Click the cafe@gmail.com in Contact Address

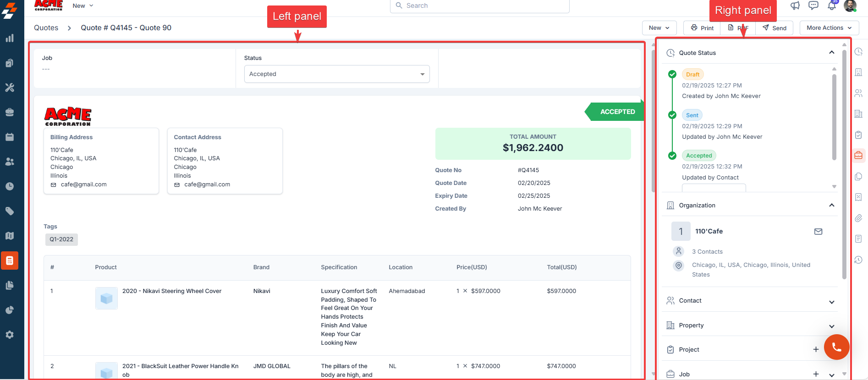[x=207, y=185]
